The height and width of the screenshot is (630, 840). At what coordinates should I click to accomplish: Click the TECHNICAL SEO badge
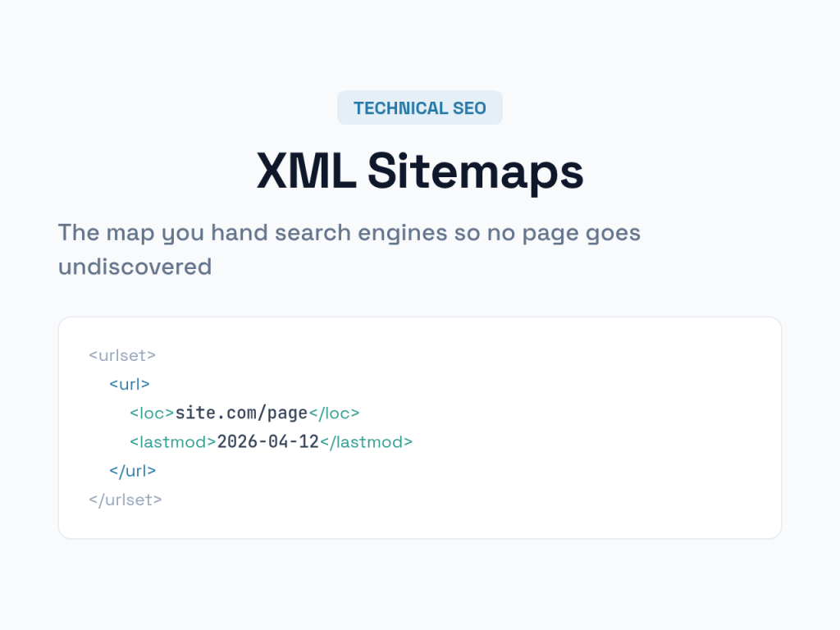click(x=419, y=107)
